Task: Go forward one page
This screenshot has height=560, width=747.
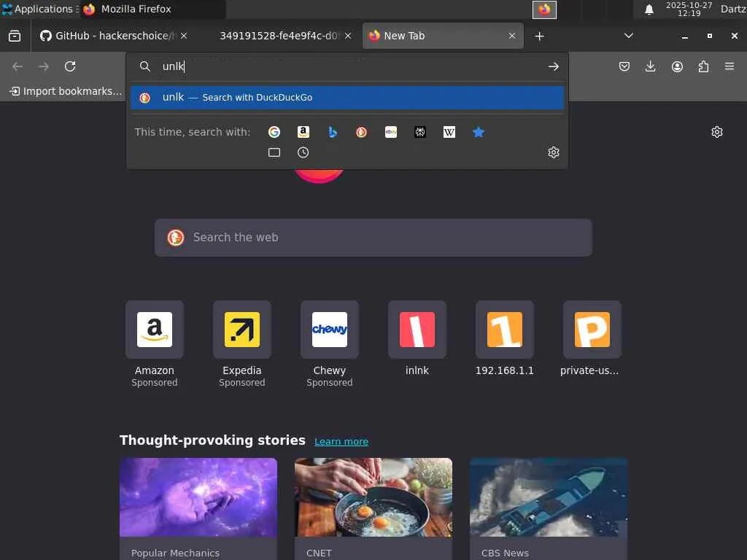Action: coord(44,66)
